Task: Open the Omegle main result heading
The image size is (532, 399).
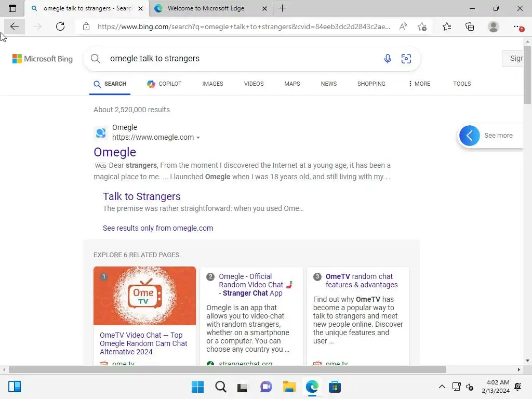Action: tap(115, 152)
